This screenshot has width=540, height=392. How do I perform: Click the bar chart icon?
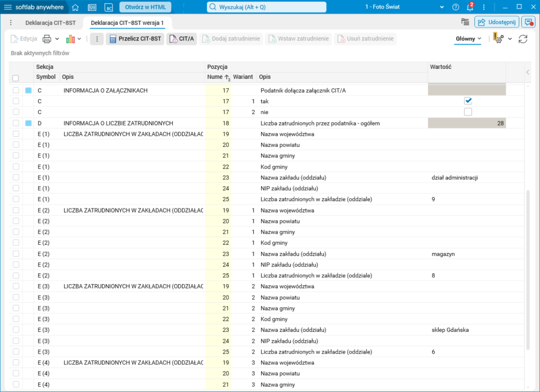tap(70, 39)
